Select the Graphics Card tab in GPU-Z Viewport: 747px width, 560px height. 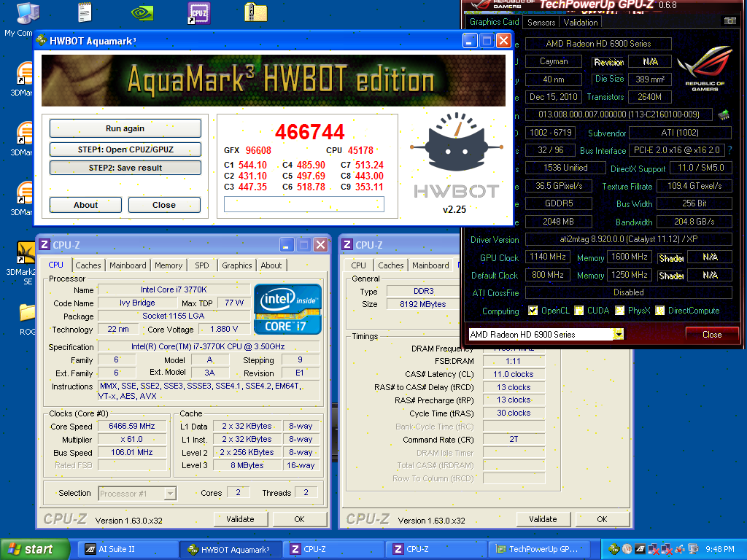494,21
